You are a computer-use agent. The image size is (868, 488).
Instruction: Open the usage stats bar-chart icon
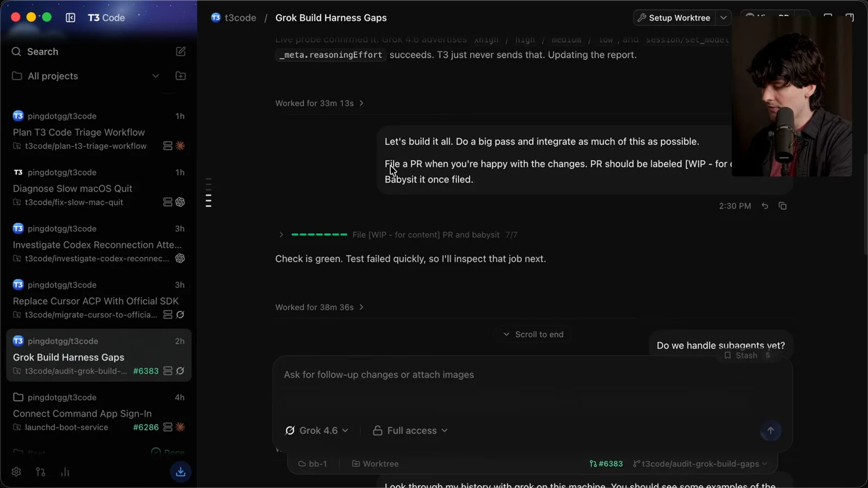click(x=65, y=472)
